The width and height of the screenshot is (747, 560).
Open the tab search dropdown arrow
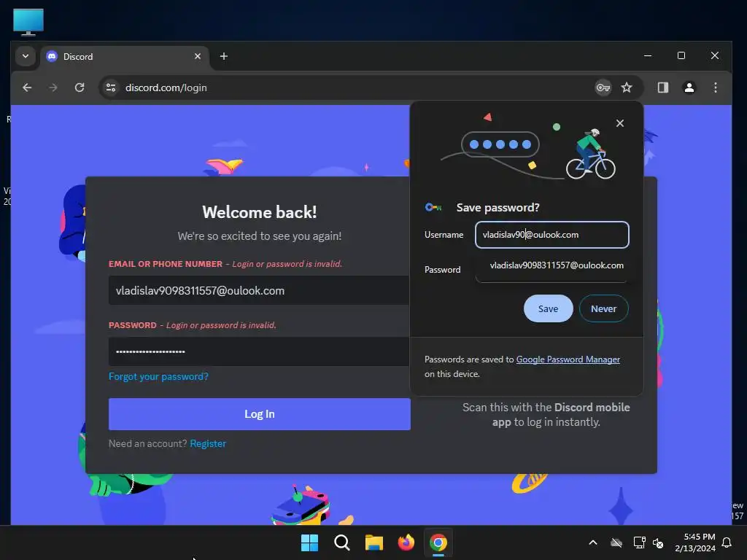26,56
